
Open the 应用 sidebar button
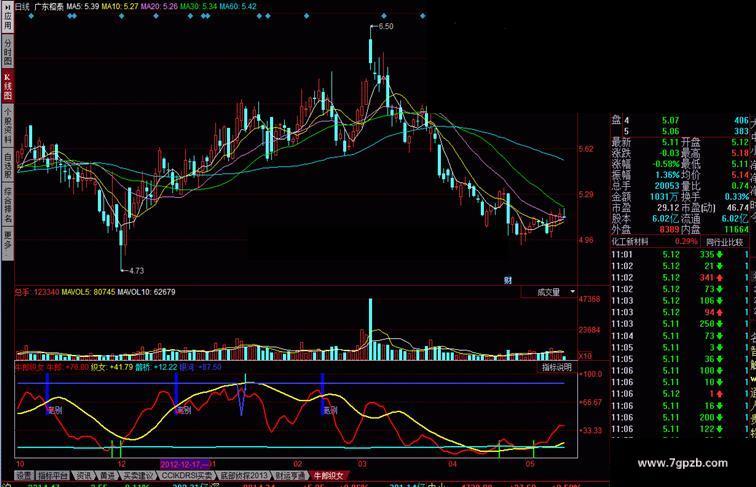point(7,18)
